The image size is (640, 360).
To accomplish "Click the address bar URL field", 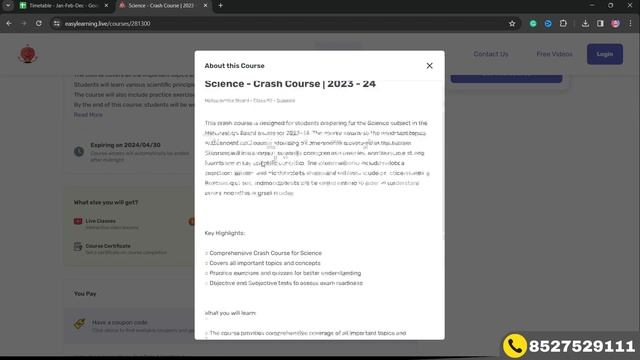I will pos(286,24).
